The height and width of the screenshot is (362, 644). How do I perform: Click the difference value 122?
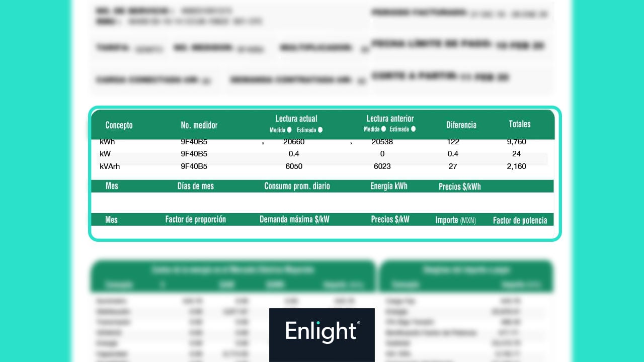pos(453,142)
